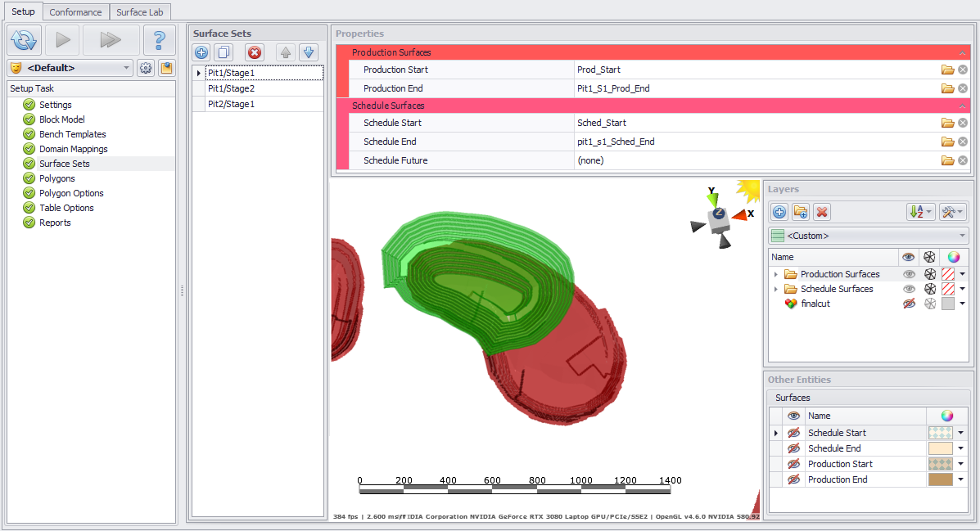Screen dimensions: 980x531
Task: Collapse the Schedule Surfaces properties group
Action: [x=962, y=106]
